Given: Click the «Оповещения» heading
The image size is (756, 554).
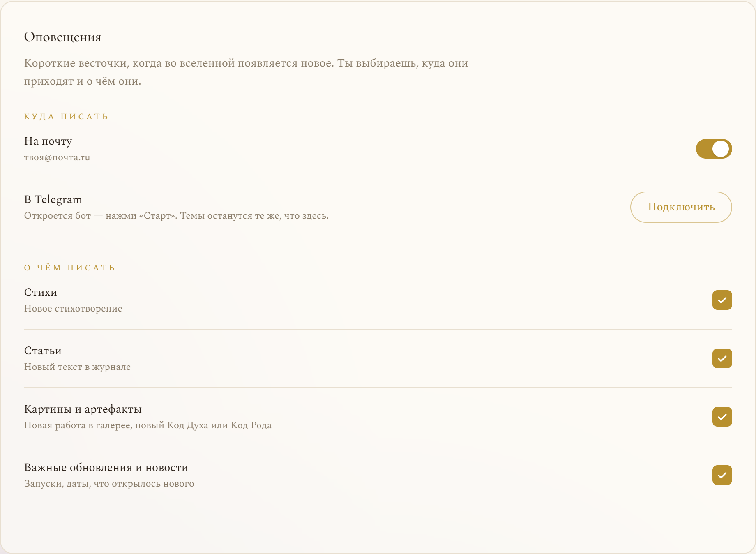Looking at the screenshot, I should coord(62,37).
